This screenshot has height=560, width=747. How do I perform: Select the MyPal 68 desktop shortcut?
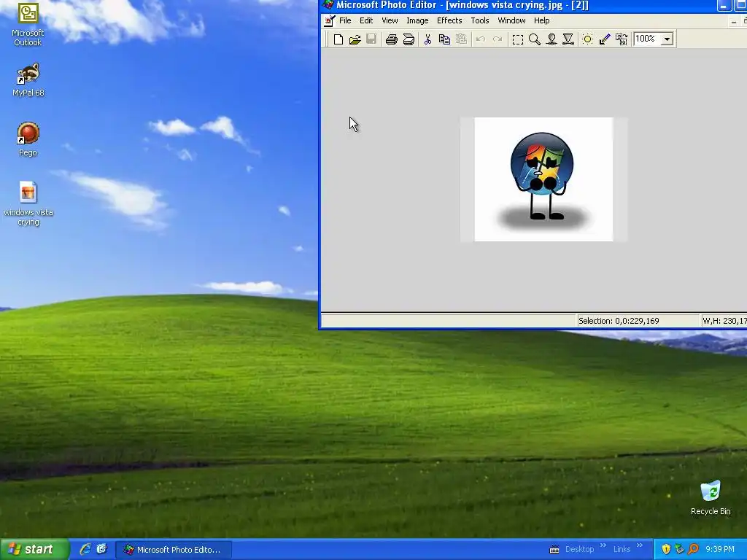(x=28, y=80)
